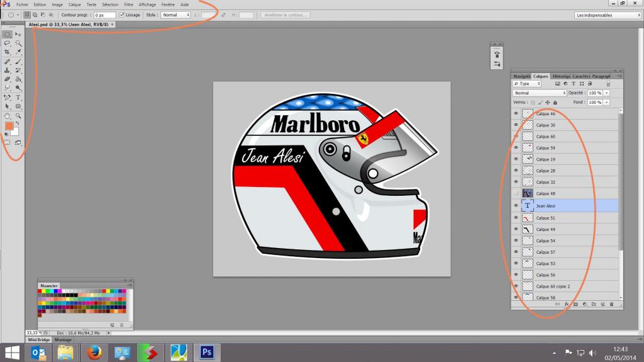Select the Elliptical Marquee tool in toolbox

point(7,35)
